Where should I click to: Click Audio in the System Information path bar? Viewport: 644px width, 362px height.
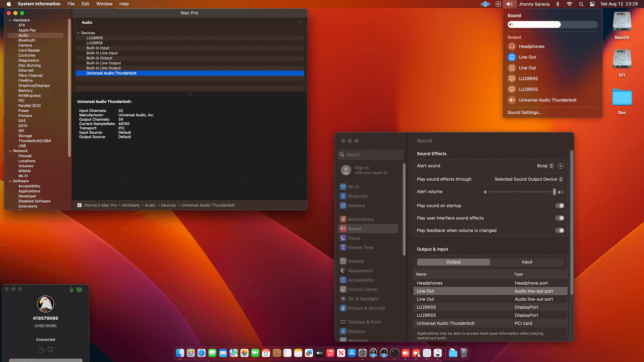click(150, 205)
